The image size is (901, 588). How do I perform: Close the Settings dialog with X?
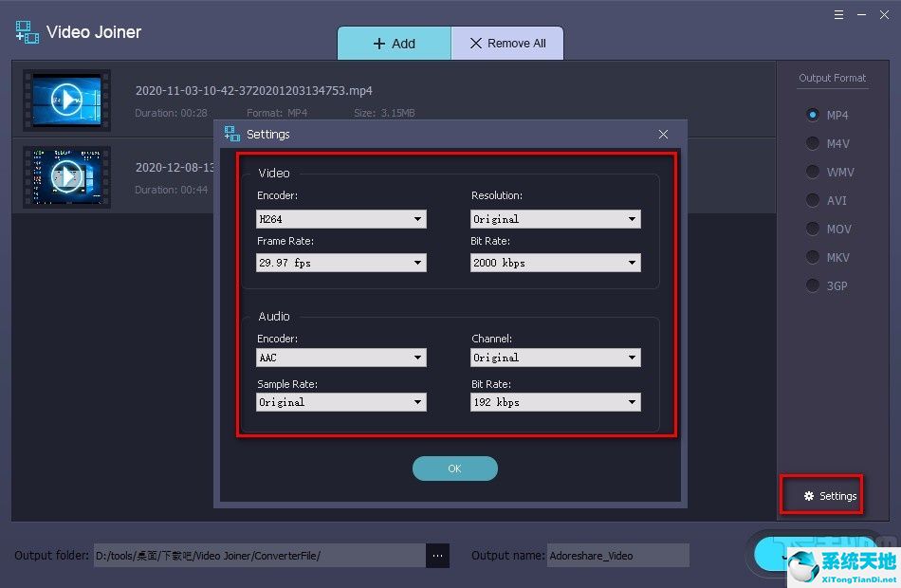click(663, 135)
